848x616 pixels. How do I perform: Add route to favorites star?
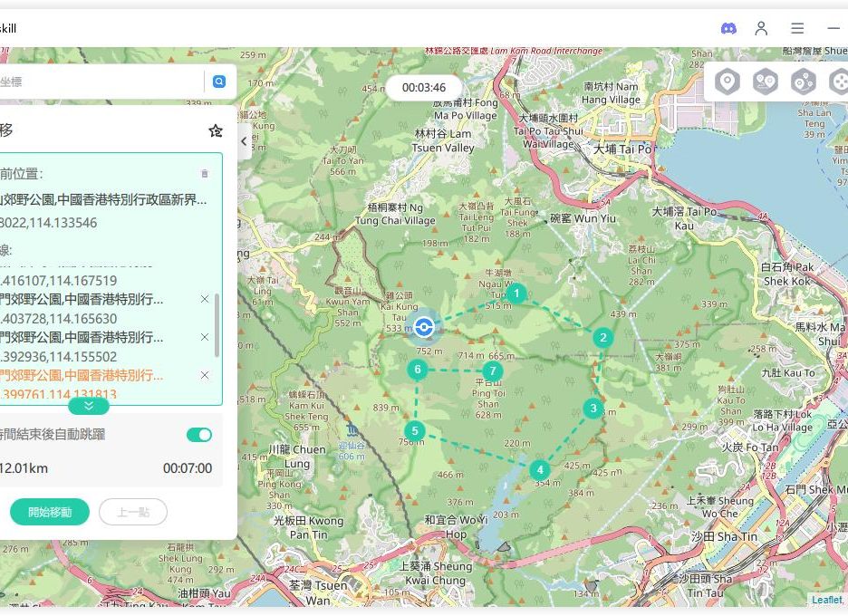pos(215,131)
